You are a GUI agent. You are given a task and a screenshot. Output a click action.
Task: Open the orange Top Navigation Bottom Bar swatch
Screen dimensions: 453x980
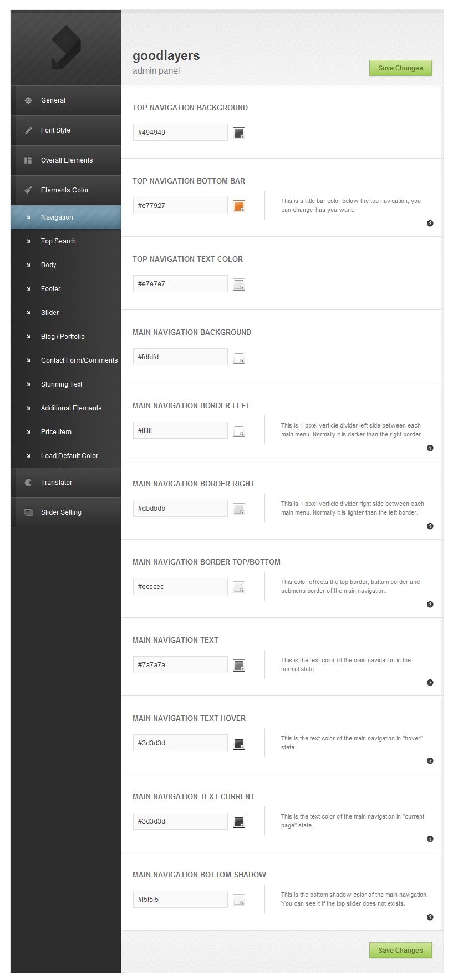tap(239, 206)
